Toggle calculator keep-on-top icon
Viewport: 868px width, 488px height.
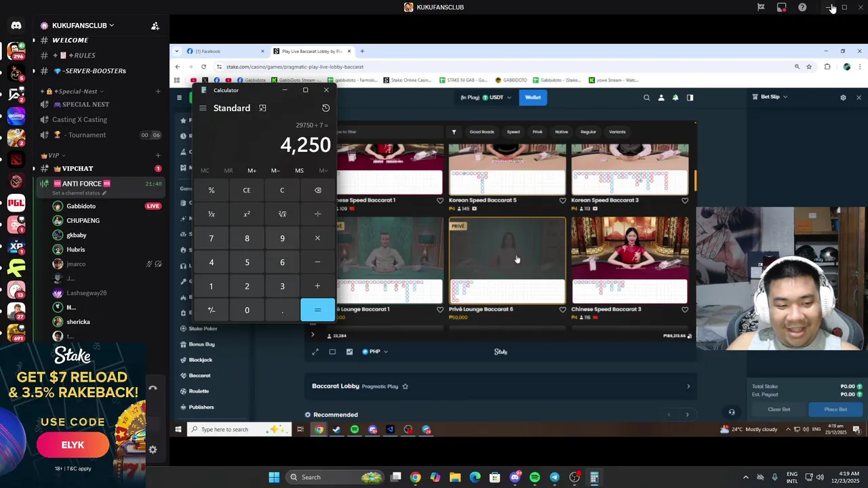point(262,108)
